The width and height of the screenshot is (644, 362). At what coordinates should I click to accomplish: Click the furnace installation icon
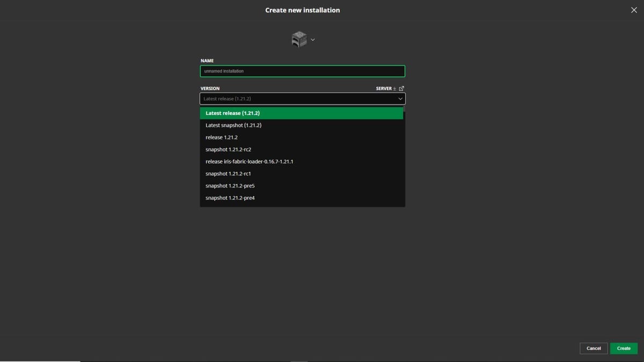[298, 39]
